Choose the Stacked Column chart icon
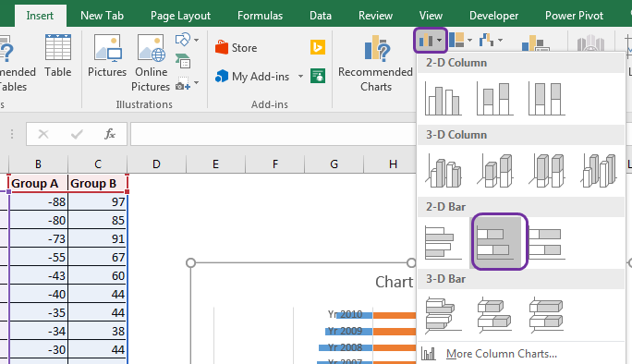The height and width of the screenshot is (364, 632). 494,99
